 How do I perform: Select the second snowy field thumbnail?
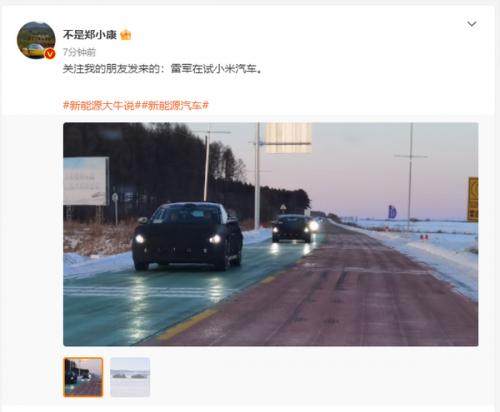pos(130,377)
